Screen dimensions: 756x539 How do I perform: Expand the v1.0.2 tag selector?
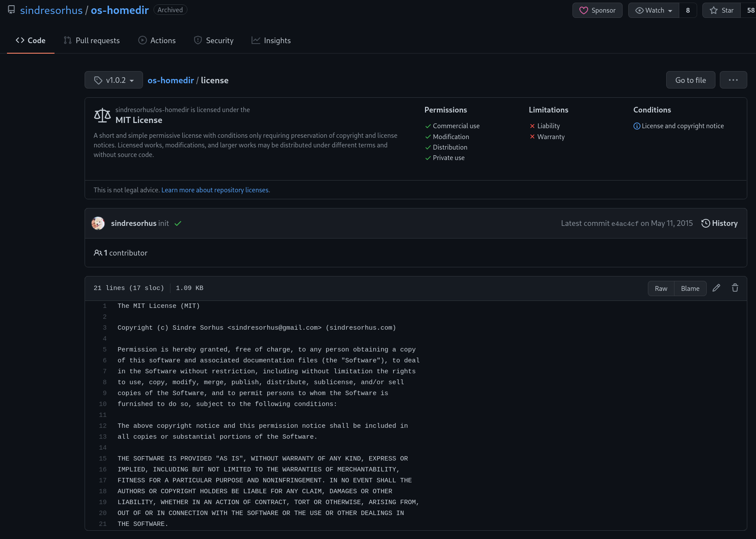tap(113, 80)
